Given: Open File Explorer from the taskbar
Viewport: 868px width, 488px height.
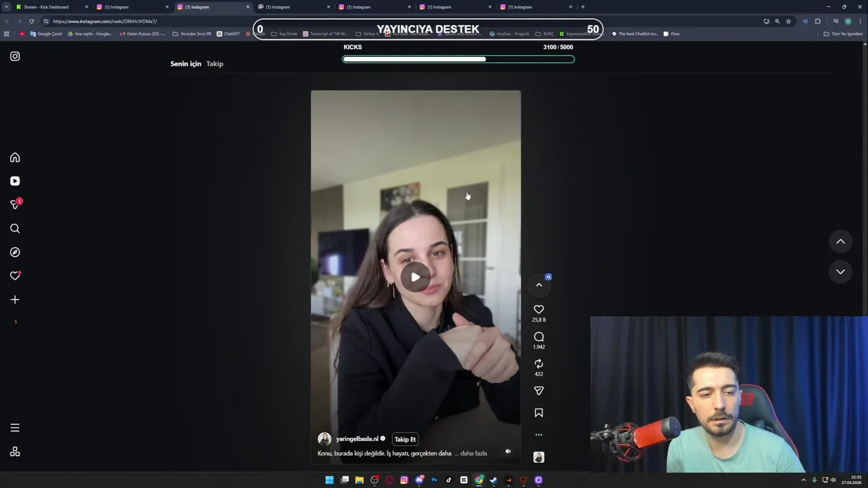Looking at the screenshot, I should coord(359,480).
